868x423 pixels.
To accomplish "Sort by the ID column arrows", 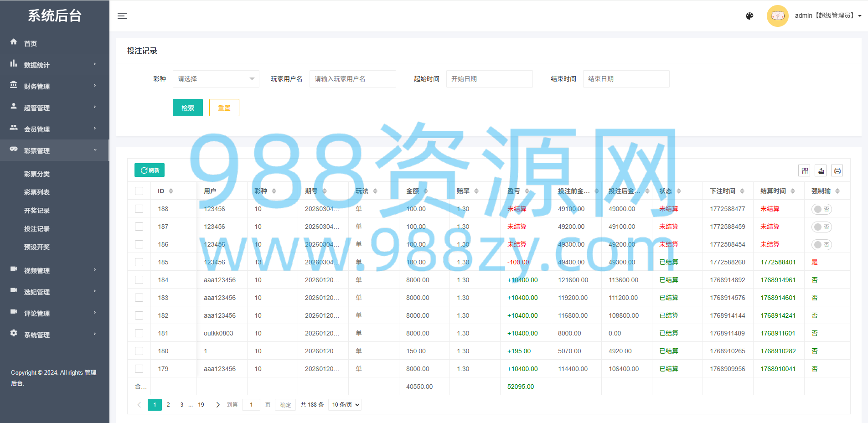I will tap(171, 191).
